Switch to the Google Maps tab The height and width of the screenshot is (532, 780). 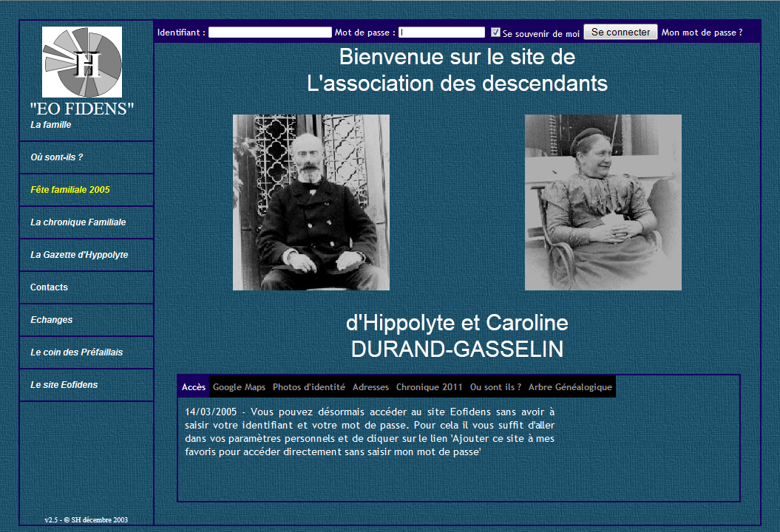pos(240,387)
